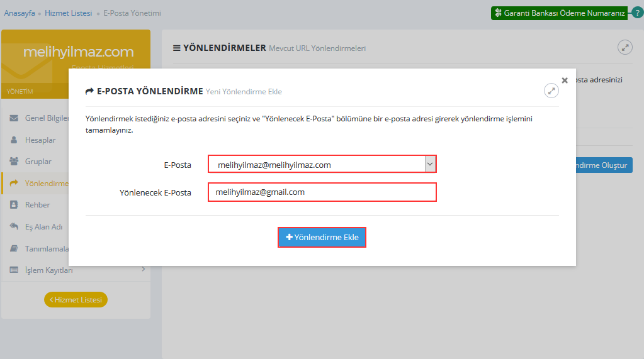
Task: Click the Genel Bilgiler envelope icon
Action: 14,118
